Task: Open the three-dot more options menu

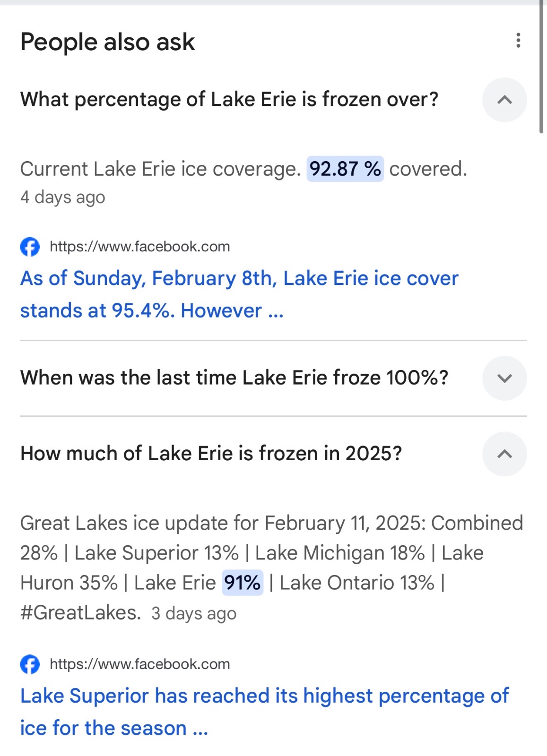Action: [x=518, y=41]
